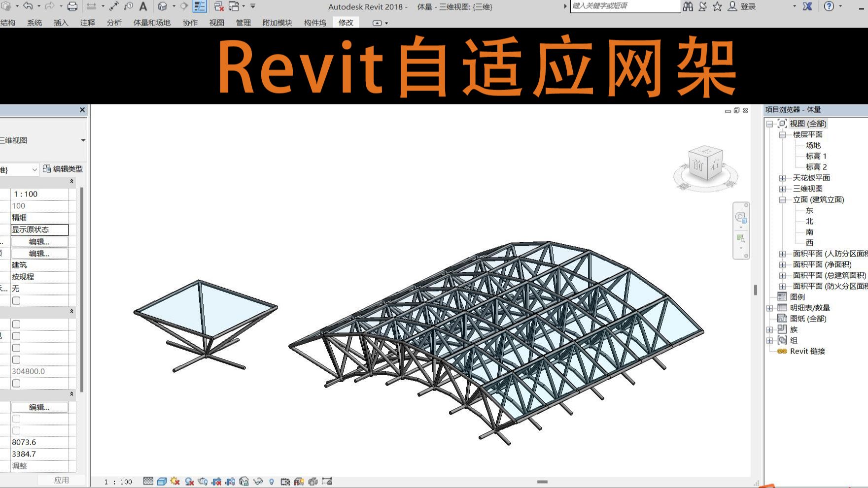The width and height of the screenshot is (868, 488).
Task: Expand the 明细表/数量 tree node
Action: click(x=770, y=308)
